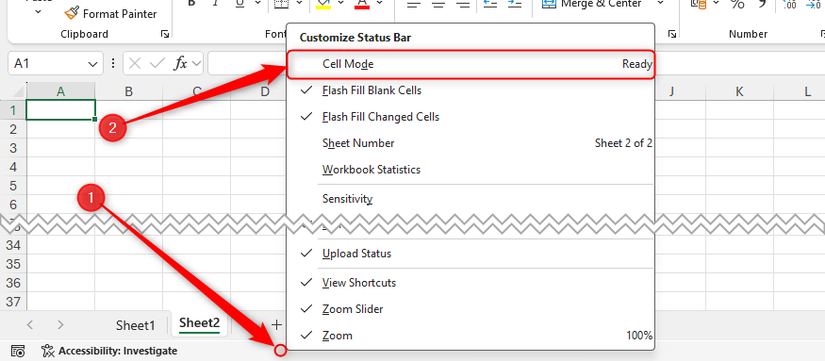This screenshot has height=361, width=825.
Task: Add a new sheet with plus icon
Action: point(276,325)
